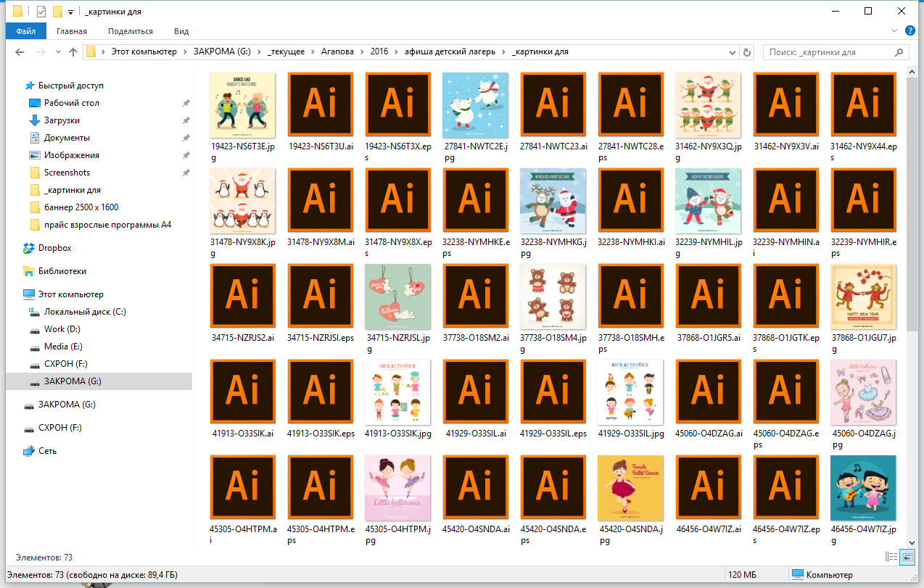Unpin Screenshots from Quick access
924x588 pixels.
(x=186, y=173)
